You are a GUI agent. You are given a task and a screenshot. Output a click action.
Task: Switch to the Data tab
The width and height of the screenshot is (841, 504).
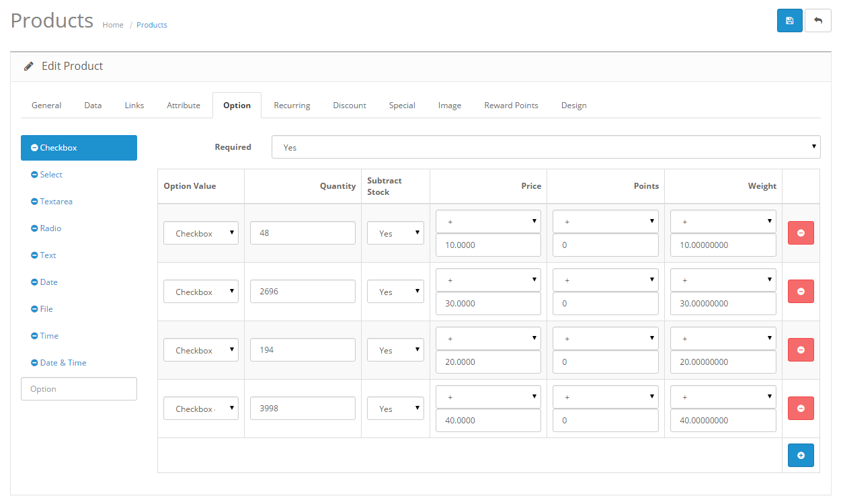[x=92, y=105]
